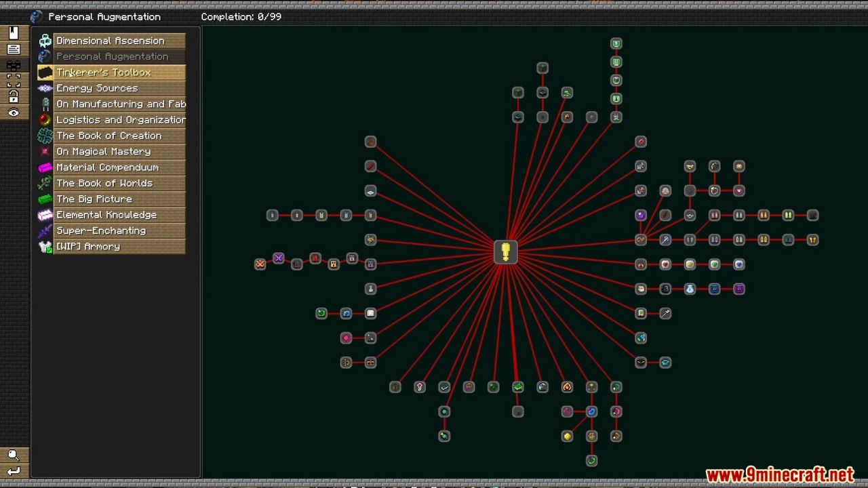868x488 pixels.
Task: Open the magenta circle quest node
Action: click(x=347, y=338)
